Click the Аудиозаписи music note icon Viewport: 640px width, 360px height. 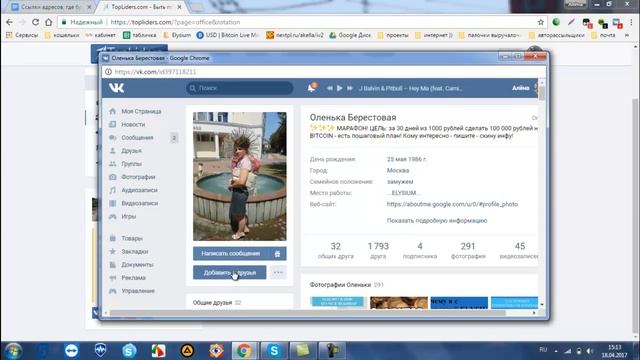[x=113, y=190]
